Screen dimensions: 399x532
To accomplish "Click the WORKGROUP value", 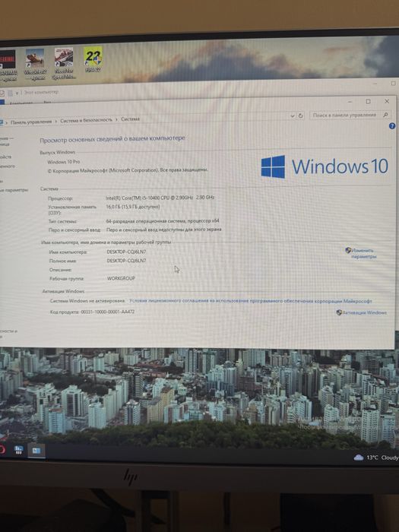I will (121, 278).
